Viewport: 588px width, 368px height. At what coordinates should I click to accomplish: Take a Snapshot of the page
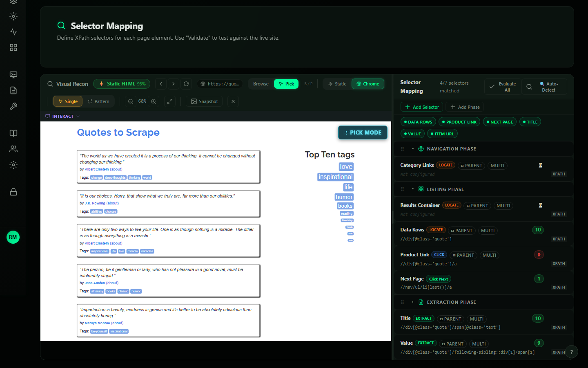pos(205,101)
